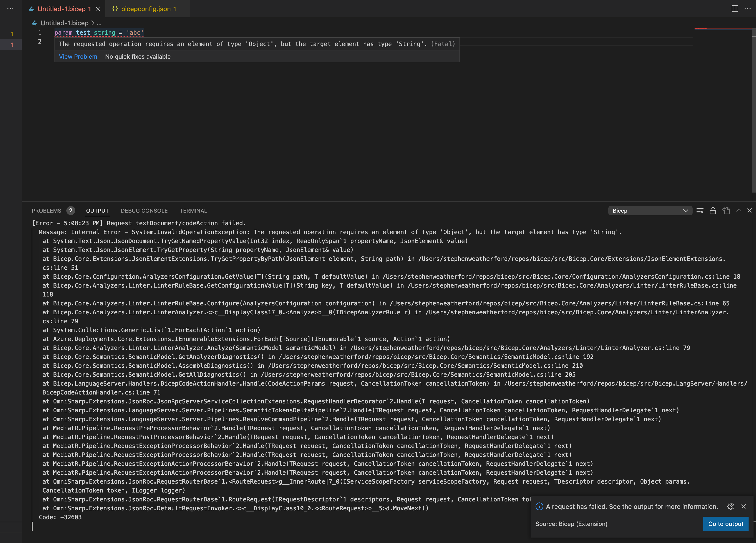Viewport: 756px width, 543px height.
Task: Open the PROBLEMS panel tab
Action: (46, 211)
